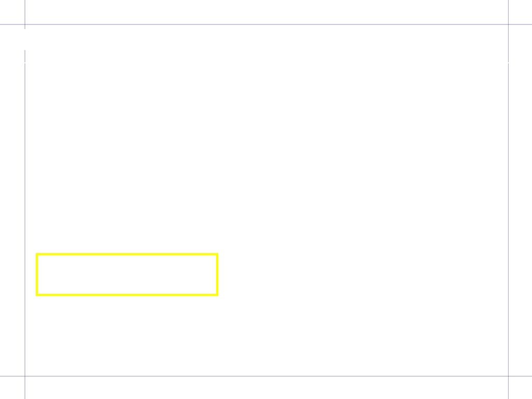Viewport: 532px width, 399px height.
Task: Click the lower-right guide intersection
Action: [508, 376]
